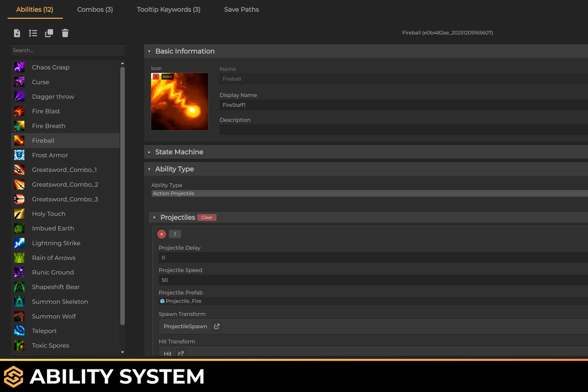588x392 pixels.
Task: Click the Fireball ability icon in the list
Action: [19, 141]
